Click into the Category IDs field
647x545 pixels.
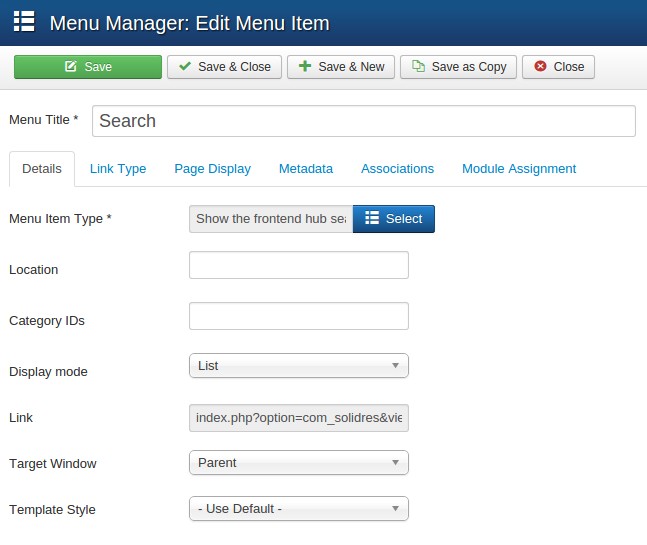pos(298,316)
